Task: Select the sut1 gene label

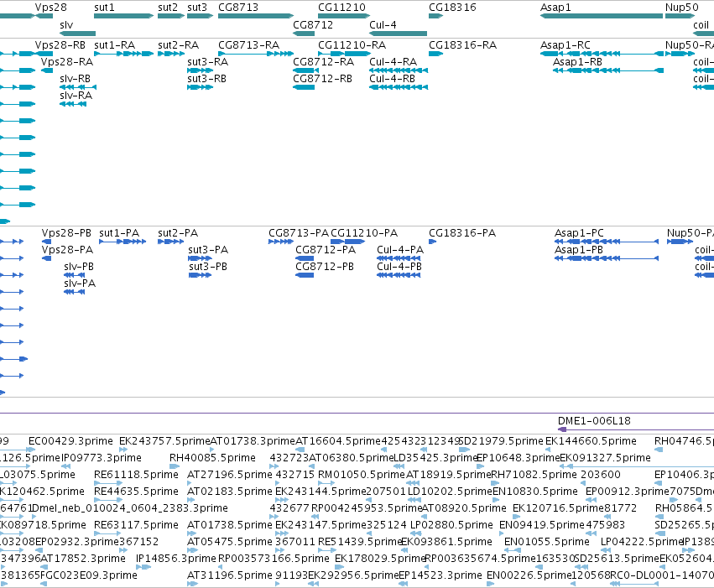Action: point(104,8)
